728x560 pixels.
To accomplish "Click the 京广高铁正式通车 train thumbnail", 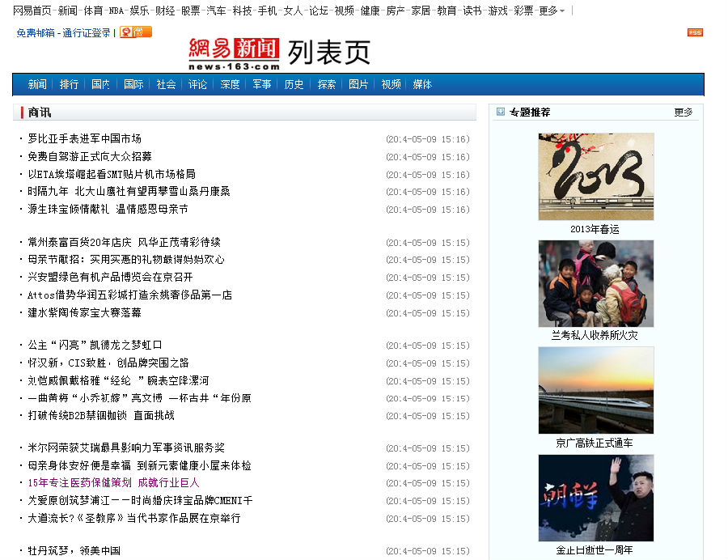I will [596, 390].
